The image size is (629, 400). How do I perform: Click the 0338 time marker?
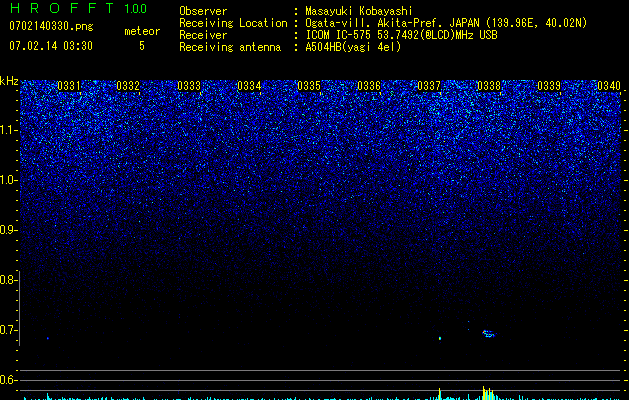pyautogui.click(x=489, y=86)
